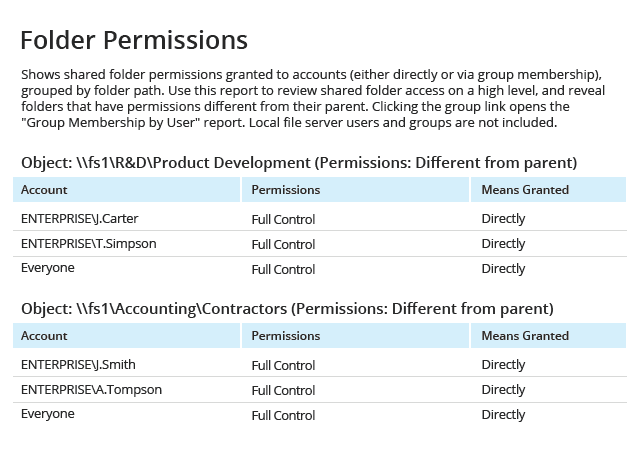Click Everyone in the Contractors table
The image size is (640, 450).
(x=48, y=414)
